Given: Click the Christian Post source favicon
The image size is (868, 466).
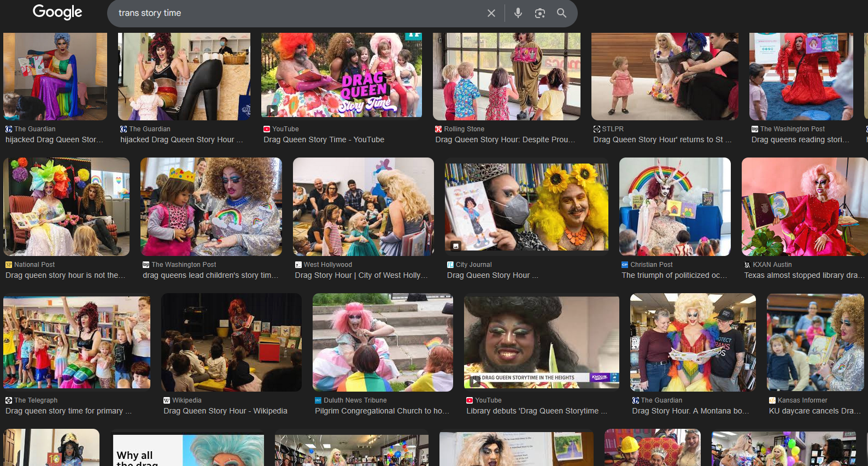Looking at the screenshot, I should coord(625,265).
